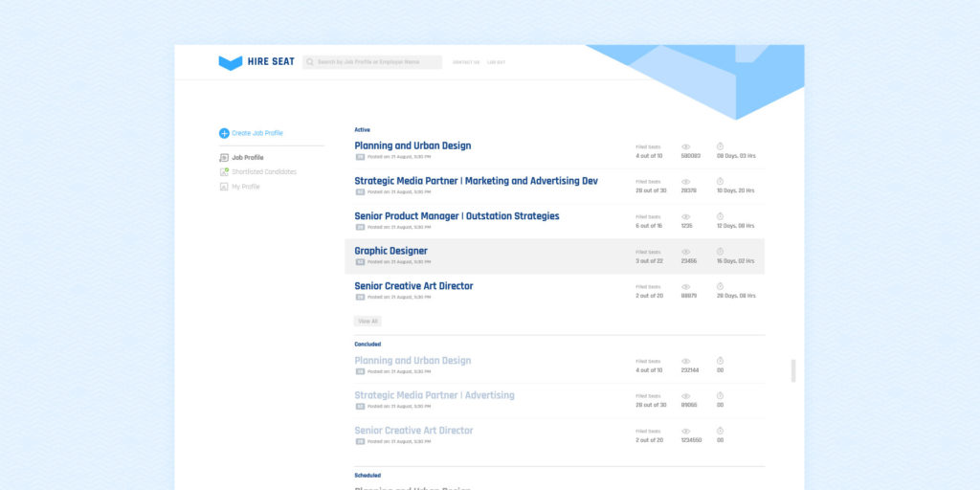980x490 pixels.
Task: Click posted date under Graphic Designer
Action: (x=399, y=262)
